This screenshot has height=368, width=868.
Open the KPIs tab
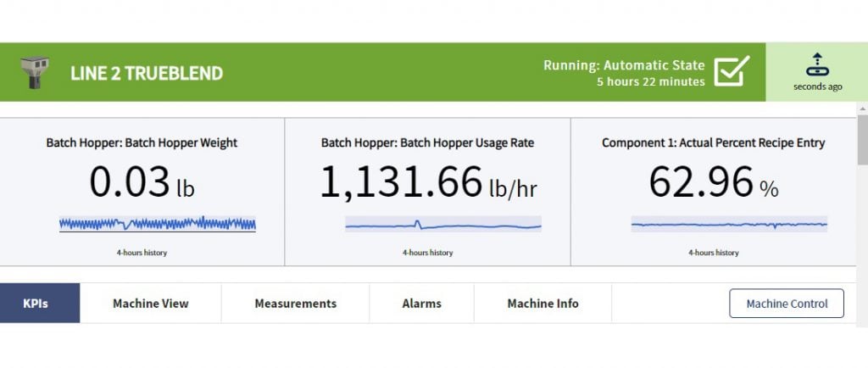coord(40,304)
